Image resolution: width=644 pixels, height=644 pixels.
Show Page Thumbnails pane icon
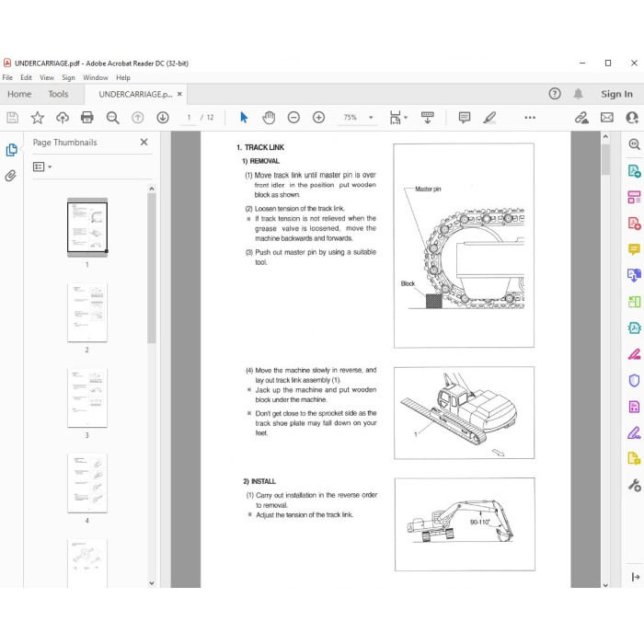(11, 150)
